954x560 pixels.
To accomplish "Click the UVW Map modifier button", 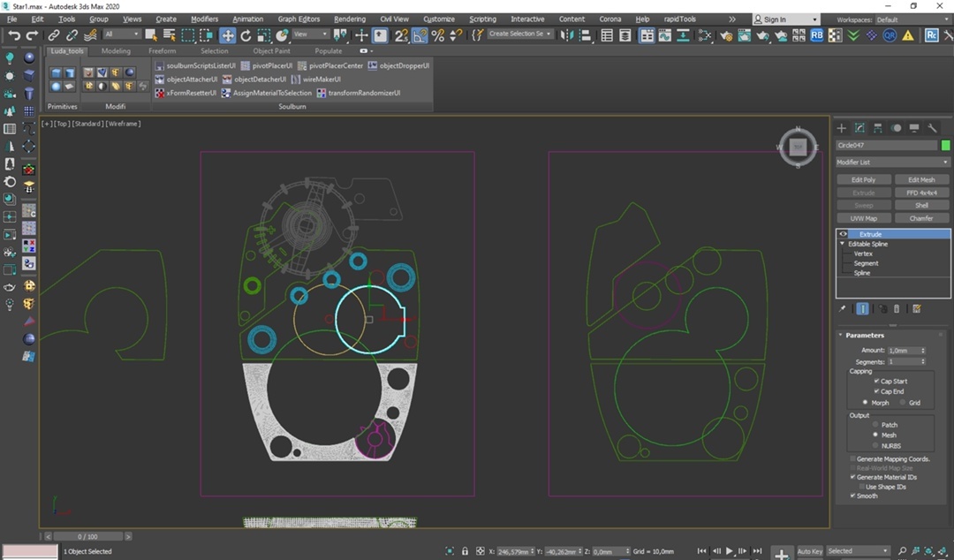I will 863,218.
